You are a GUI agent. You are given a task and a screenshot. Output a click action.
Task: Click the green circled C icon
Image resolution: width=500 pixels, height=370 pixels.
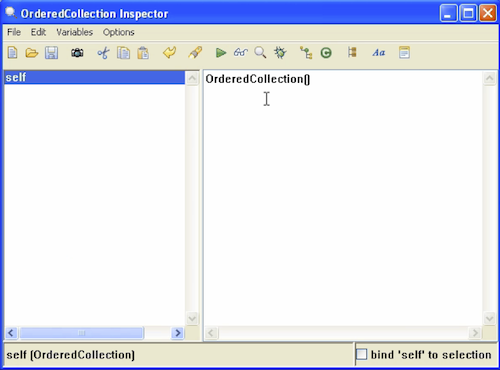(326, 53)
